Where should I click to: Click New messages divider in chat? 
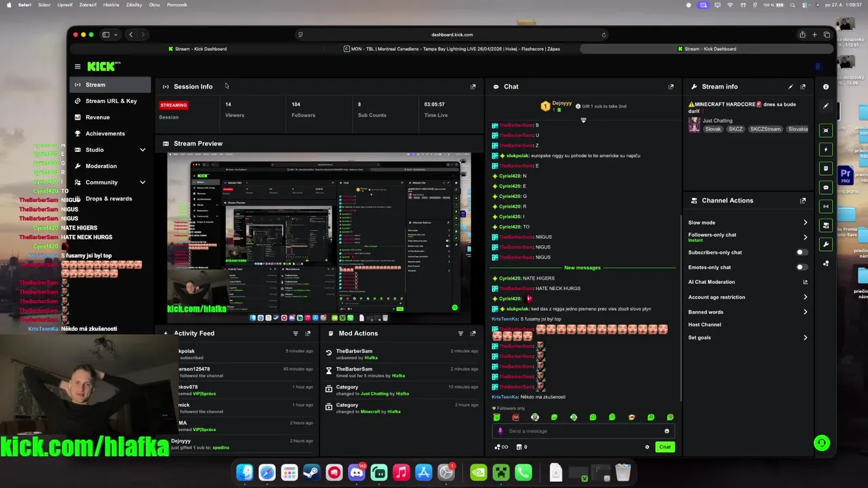point(583,268)
